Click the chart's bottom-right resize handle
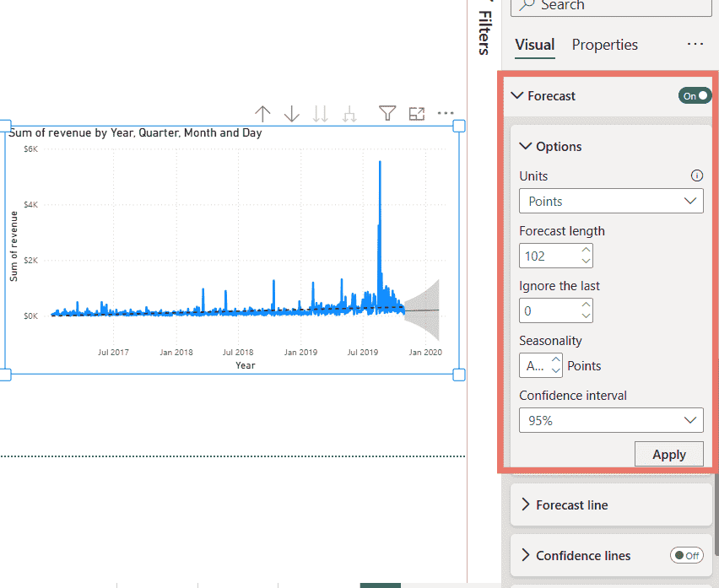 (459, 375)
